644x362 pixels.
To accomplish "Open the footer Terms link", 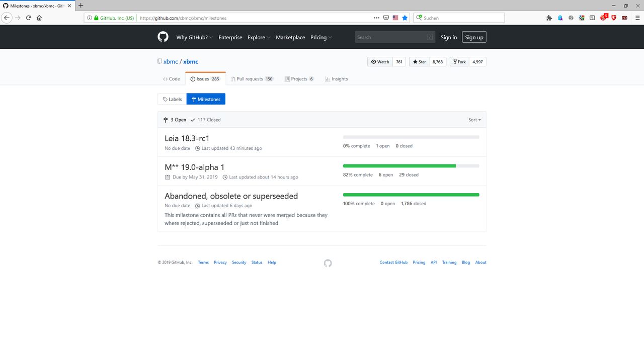I will (203, 262).
